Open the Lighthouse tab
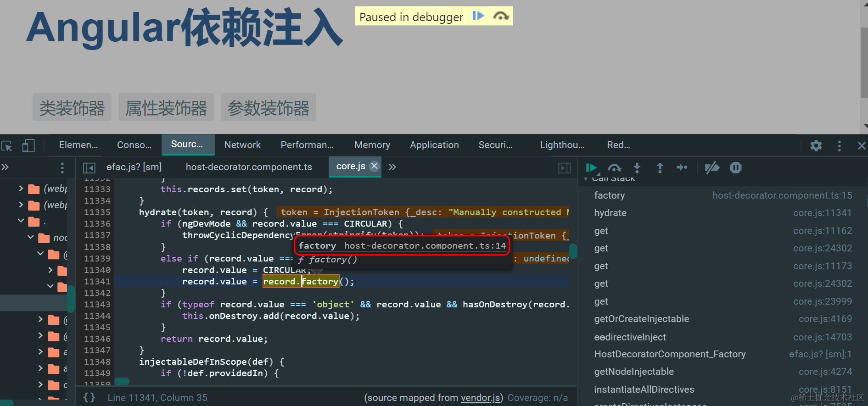The image size is (868, 406). pos(562,145)
